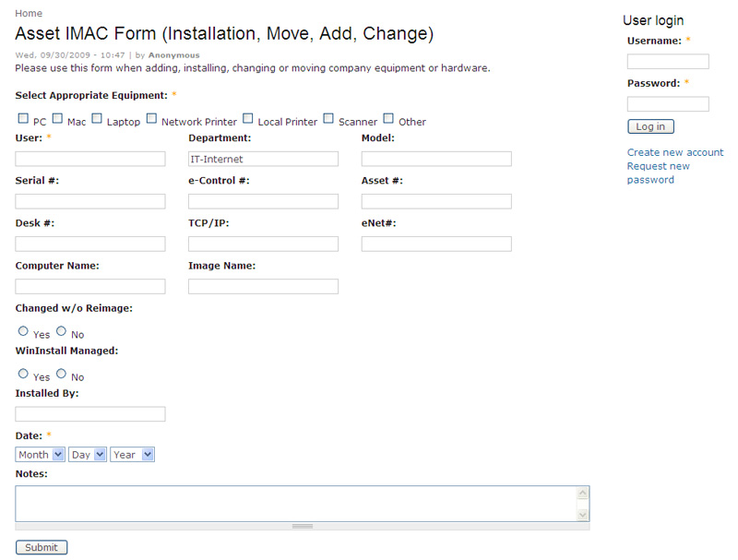Choose No for WinInstall Managed
Screen dimensions: 738x560
[x=61, y=373]
